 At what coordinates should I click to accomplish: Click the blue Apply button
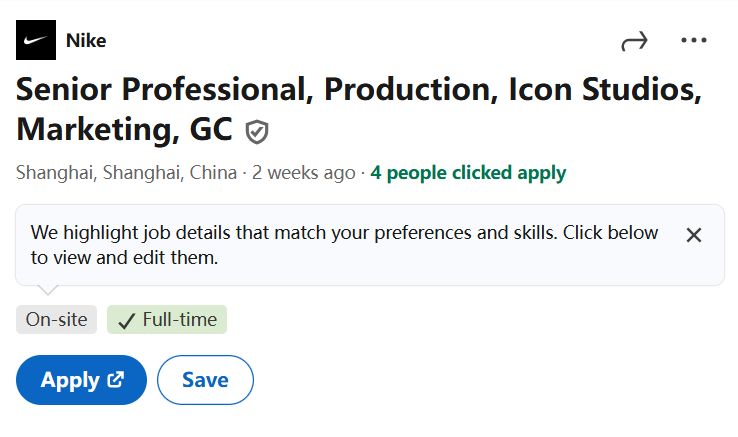tap(81, 380)
